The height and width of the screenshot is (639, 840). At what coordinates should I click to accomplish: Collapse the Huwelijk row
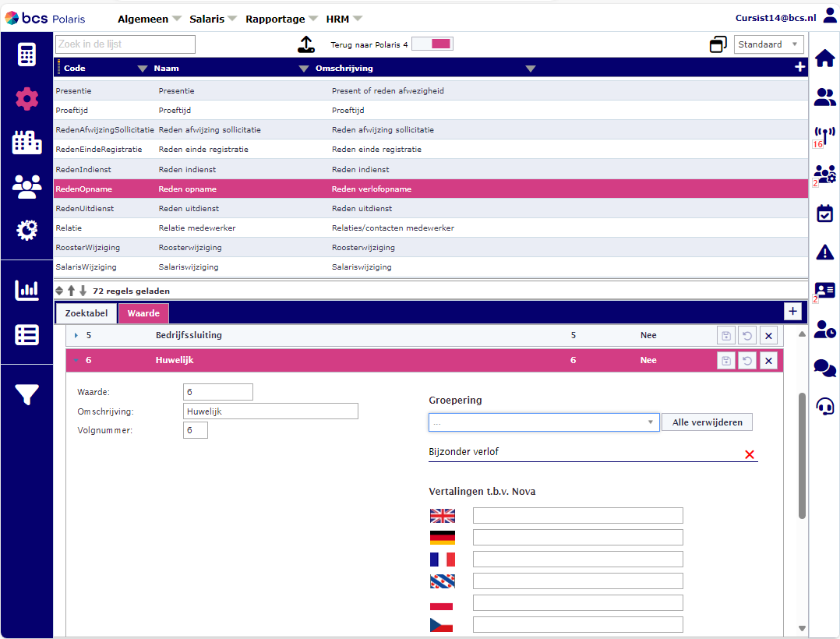[76, 361]
